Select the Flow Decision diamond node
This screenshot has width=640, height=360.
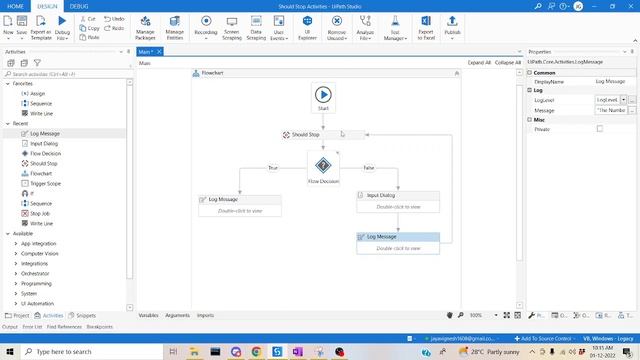[x=323, y=169]
